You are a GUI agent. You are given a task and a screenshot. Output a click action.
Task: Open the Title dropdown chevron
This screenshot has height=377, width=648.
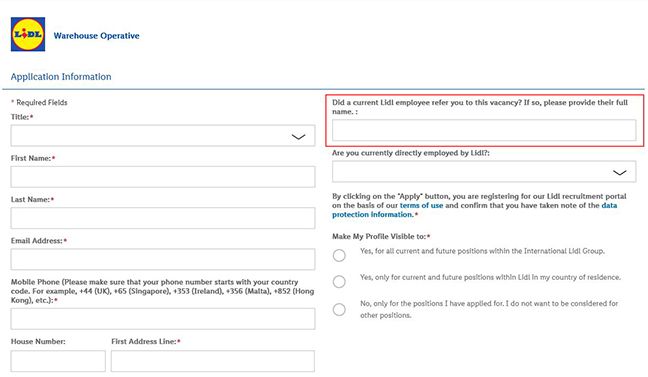[x=298, y=137]
